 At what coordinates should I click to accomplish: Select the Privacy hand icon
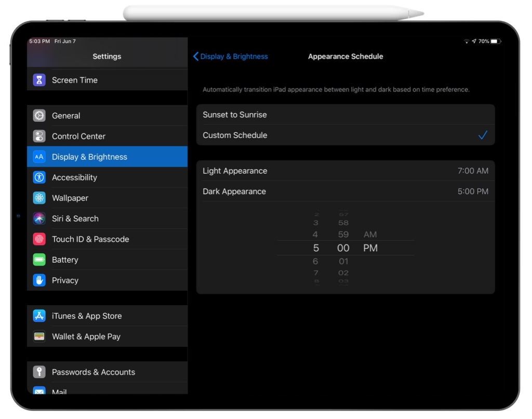point(38,280)
